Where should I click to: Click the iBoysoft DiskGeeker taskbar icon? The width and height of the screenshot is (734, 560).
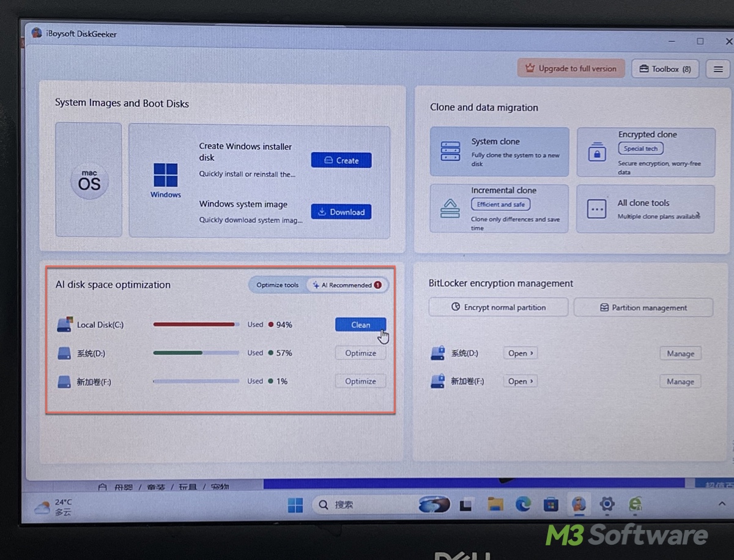point(579,504)
